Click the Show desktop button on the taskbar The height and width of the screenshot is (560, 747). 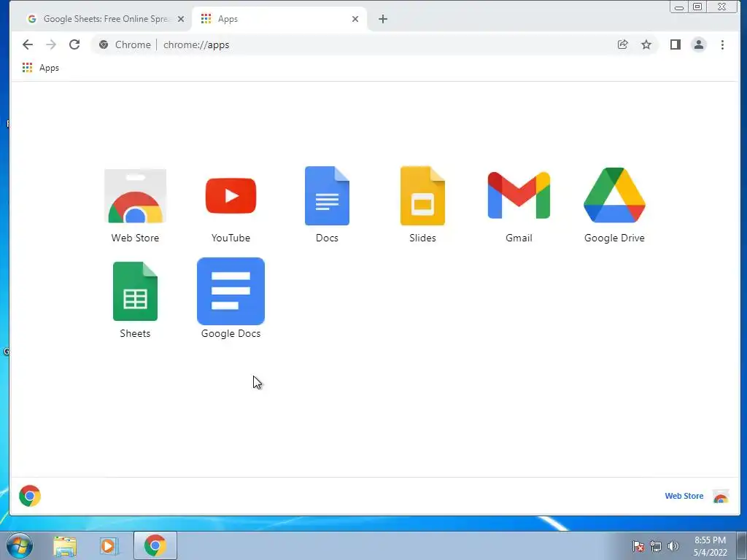[742, 545]
